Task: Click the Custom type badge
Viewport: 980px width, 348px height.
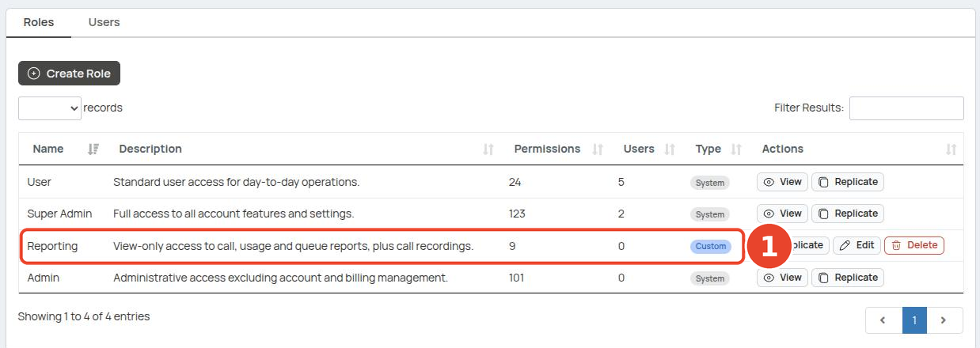Action: click(711, 246)
